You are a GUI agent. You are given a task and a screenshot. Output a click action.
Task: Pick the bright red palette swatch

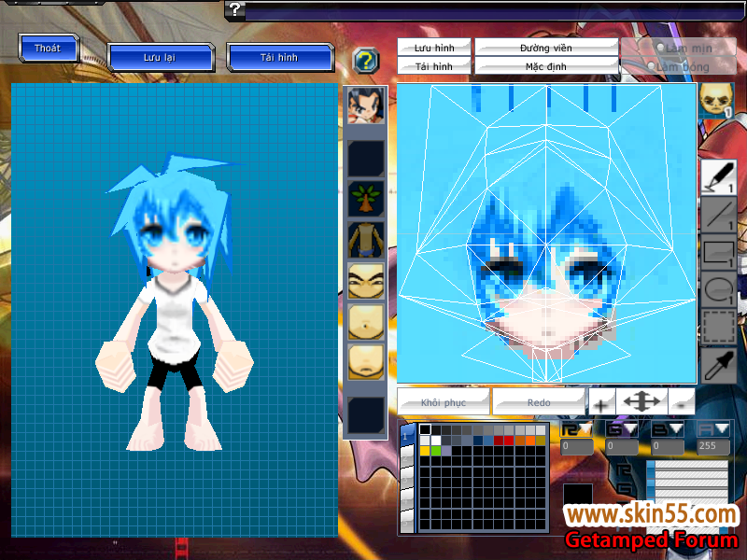(509, 441)
